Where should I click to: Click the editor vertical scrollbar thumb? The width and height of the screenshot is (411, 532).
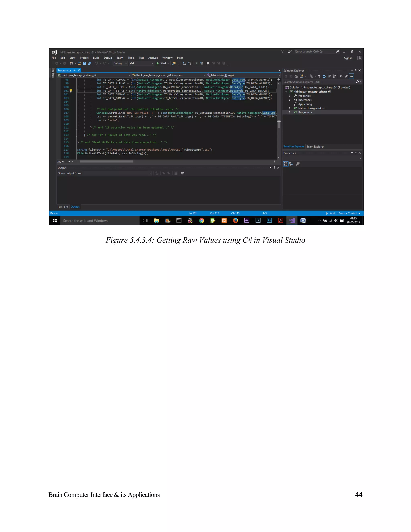tap(279, 124)
